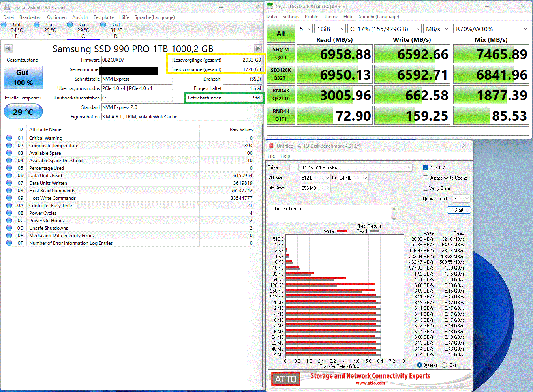The width and height of the screenshot is (533, 392).
Task: Click the Unsafe Shutdowns status orb
Action: [9, 228]
